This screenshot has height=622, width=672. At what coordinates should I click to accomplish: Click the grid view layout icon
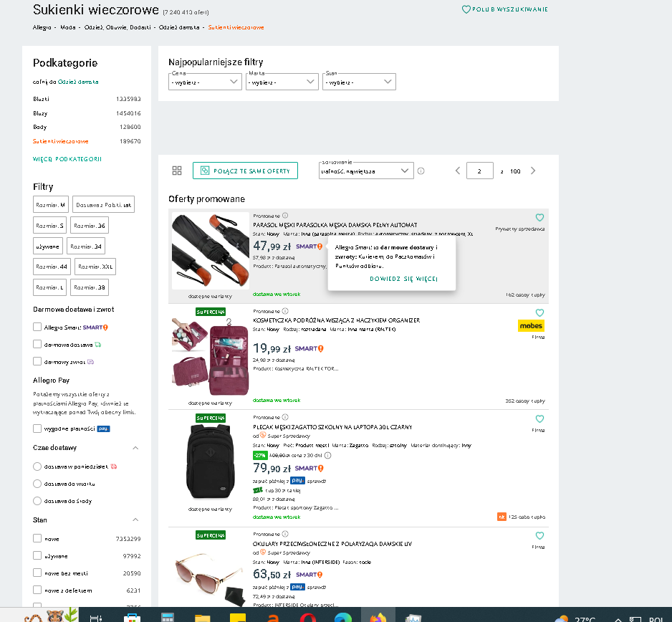point(177,171)
